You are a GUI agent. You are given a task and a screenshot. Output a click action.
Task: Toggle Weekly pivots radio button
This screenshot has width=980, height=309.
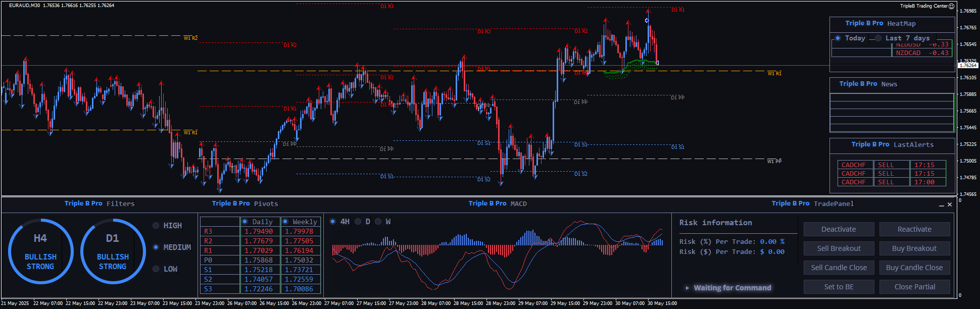pos(285,222)
